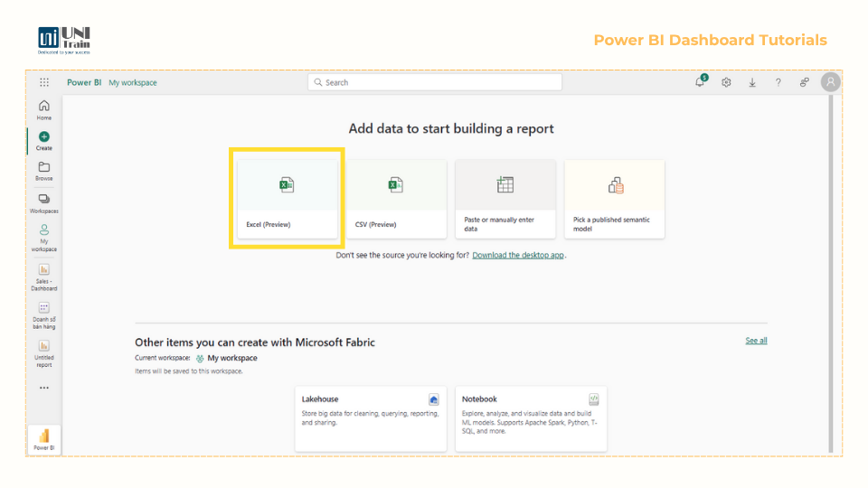Click the Download arrow icon

click(x=752, y=82)
